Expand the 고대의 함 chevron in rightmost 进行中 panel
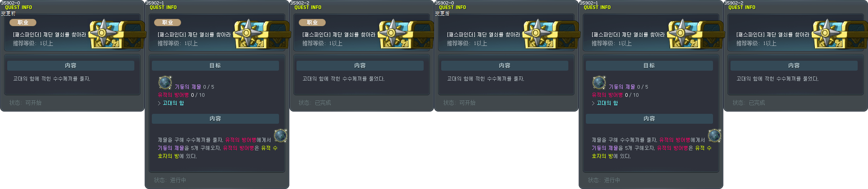This screenshot has height=189, width=868. click(x=593, y=103)
